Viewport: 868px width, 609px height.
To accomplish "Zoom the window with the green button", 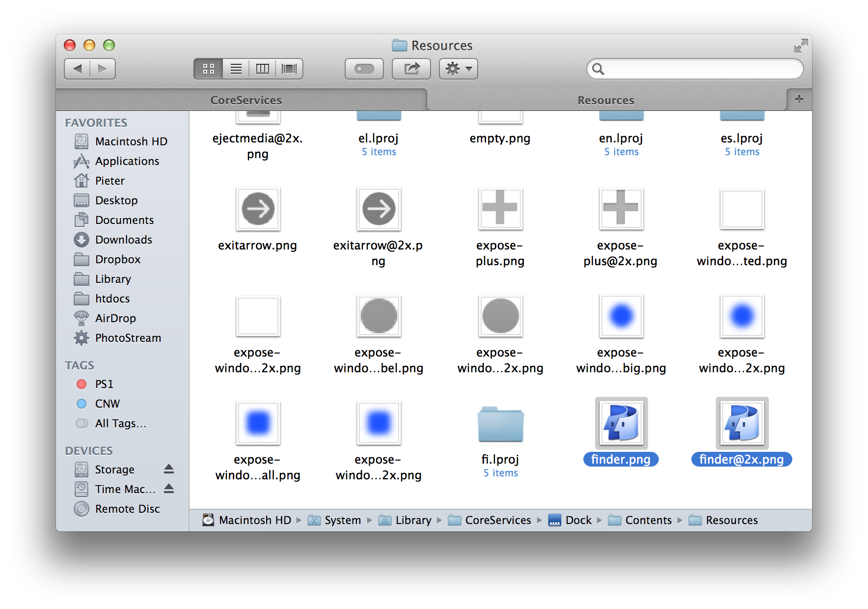I will 109,45.
